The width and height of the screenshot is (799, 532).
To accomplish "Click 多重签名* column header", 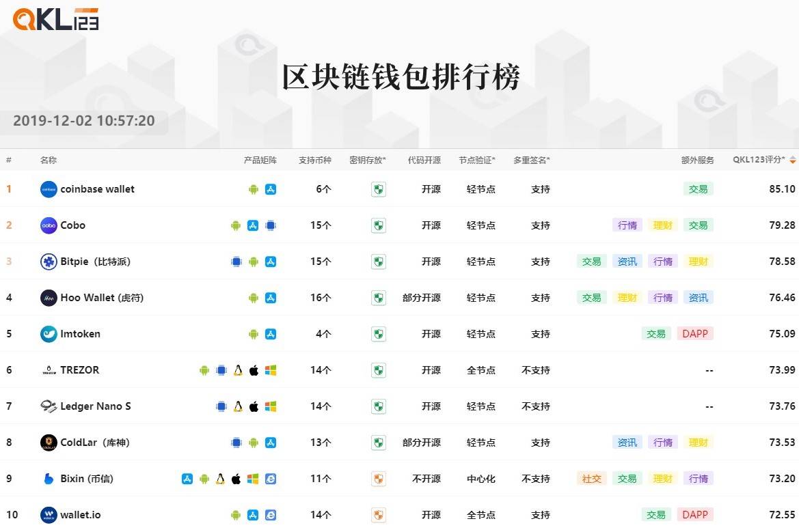I will coord(532,160).
